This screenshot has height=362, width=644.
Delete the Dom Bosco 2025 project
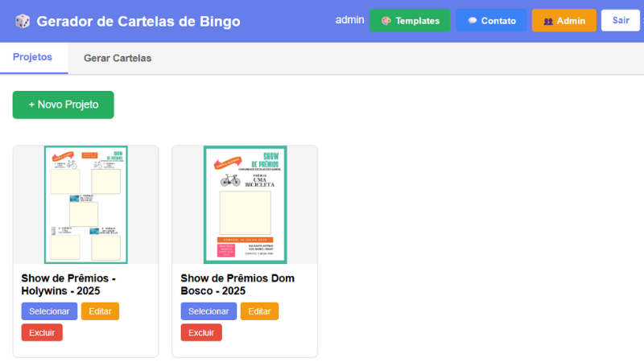pos(201,332)
